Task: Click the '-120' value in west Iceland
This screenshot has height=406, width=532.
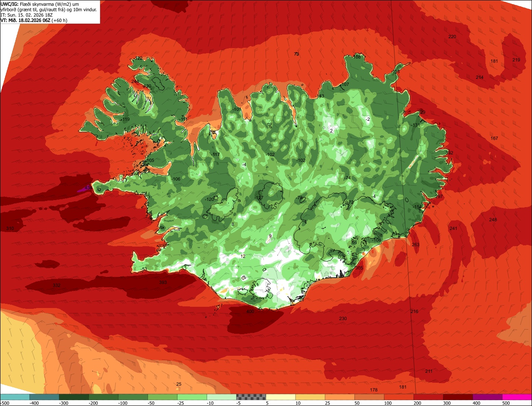Action: coord(209,199)
